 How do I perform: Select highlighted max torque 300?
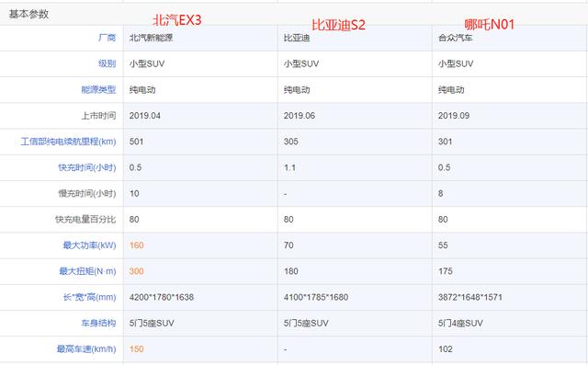[x=137, y=271]
